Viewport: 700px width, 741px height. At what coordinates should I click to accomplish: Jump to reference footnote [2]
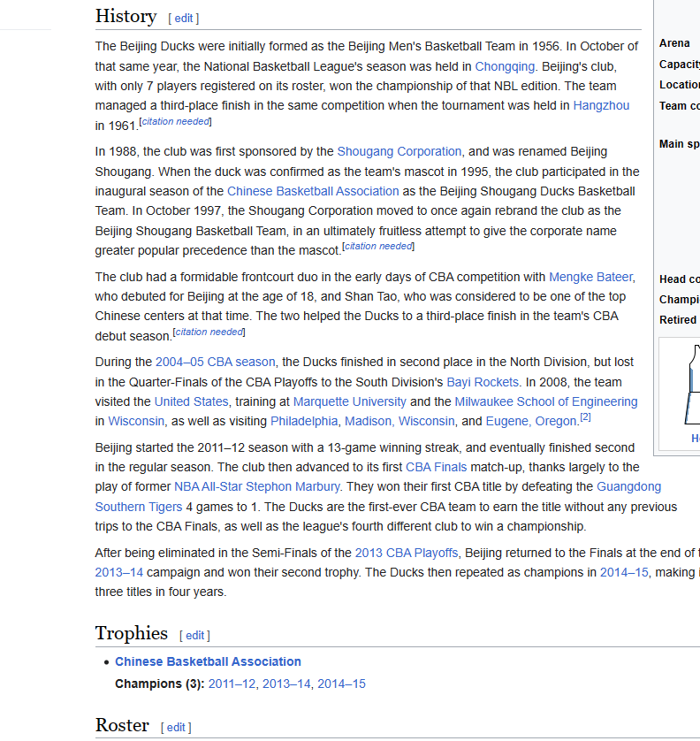[x=585, y=417]
